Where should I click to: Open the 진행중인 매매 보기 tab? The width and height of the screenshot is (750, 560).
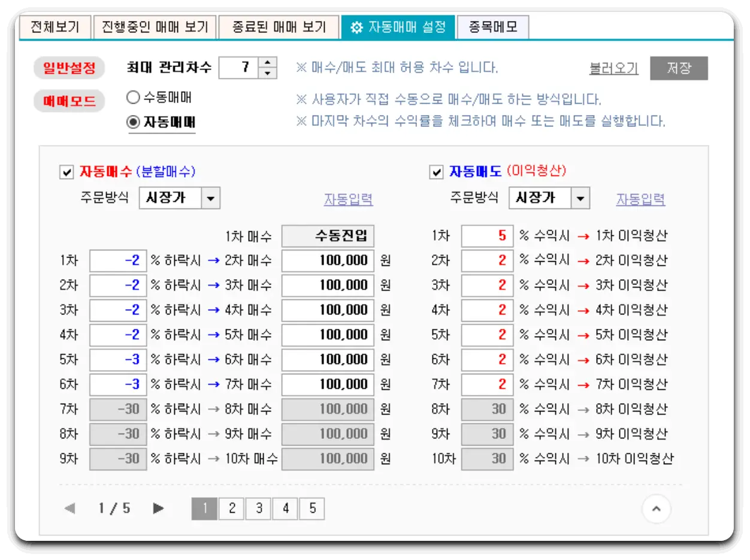[155, 26]
